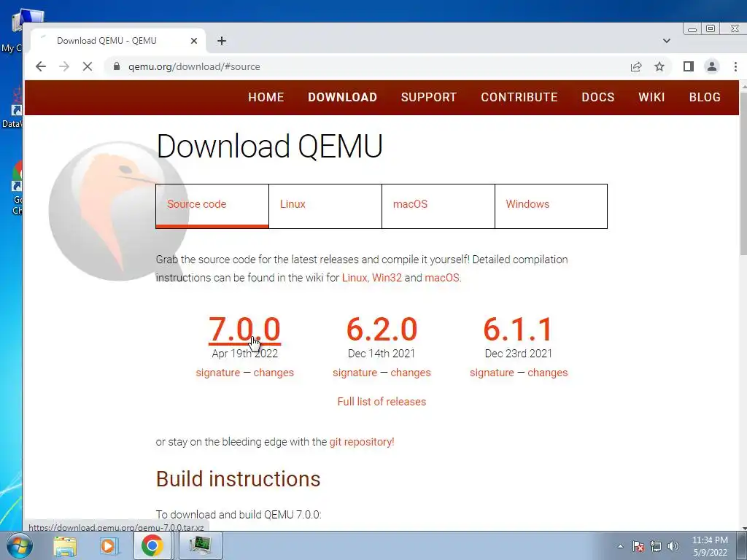Open the Chrome profile avatar icon

[x=712, y=66]
